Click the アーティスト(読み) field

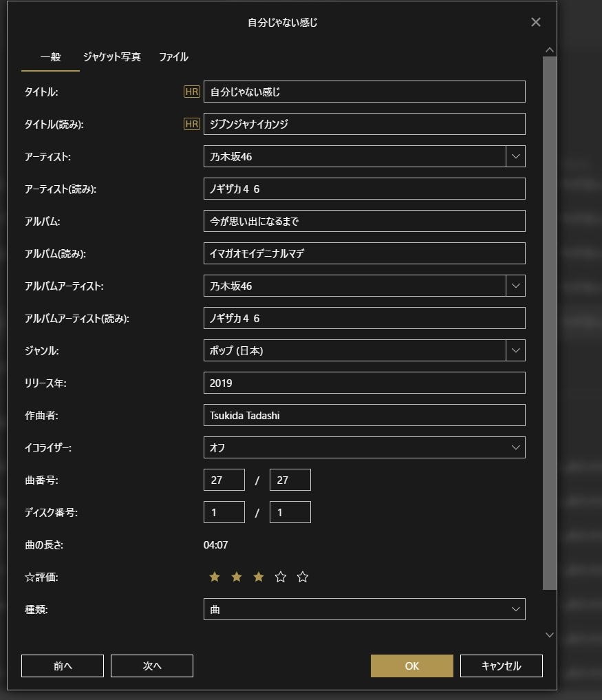[x=364, y=189]
